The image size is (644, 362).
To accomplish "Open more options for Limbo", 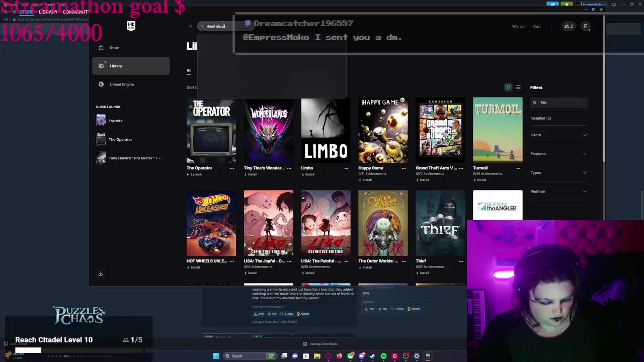I will tap(346, 168).
